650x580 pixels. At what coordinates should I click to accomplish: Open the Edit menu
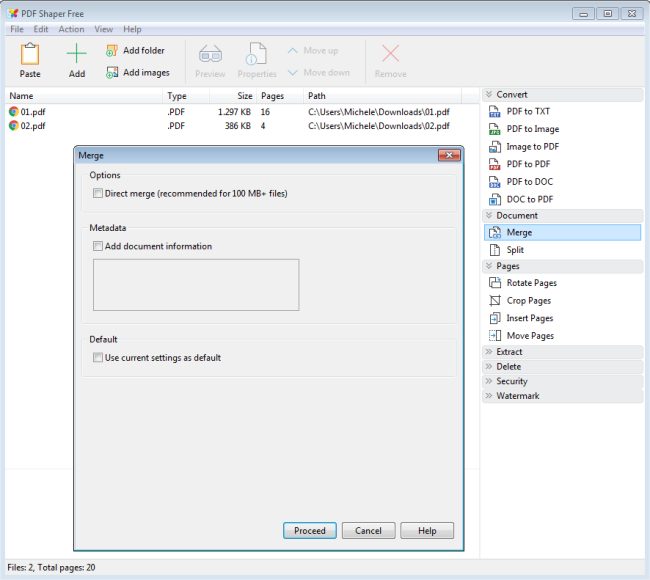click(41, 29)
